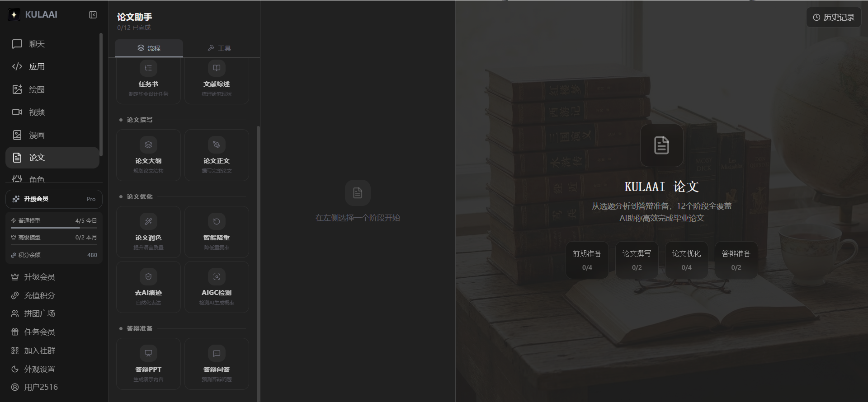Click the empty-state document icon in center

point(358,193)
